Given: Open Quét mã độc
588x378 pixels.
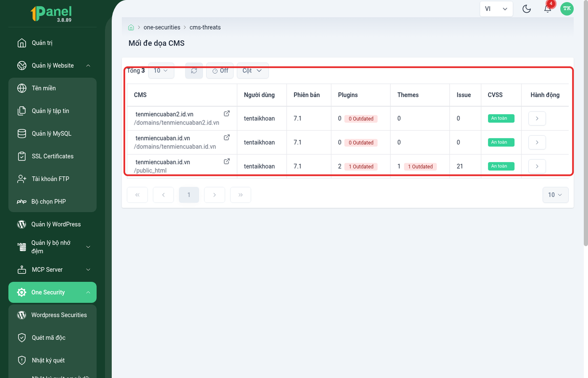Looking at the screenshot, I should coord(52,338).
